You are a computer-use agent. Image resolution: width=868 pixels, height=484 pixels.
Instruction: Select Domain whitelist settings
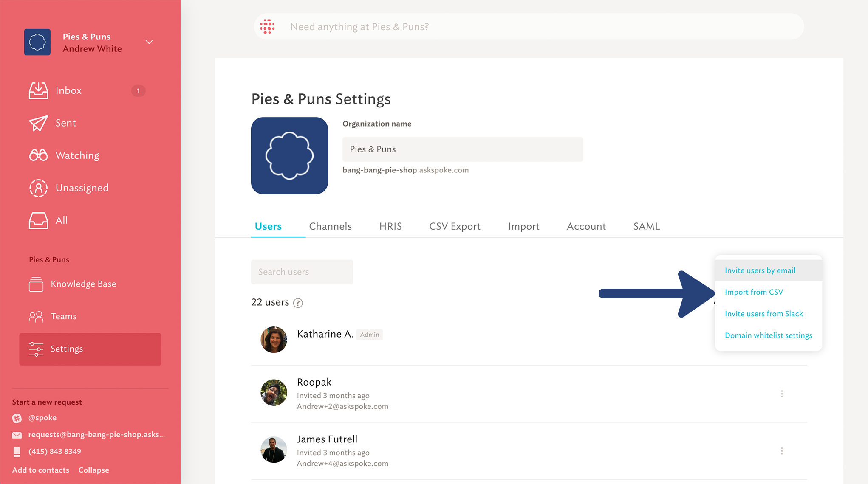pyautogui.click(x=769, y=335)
